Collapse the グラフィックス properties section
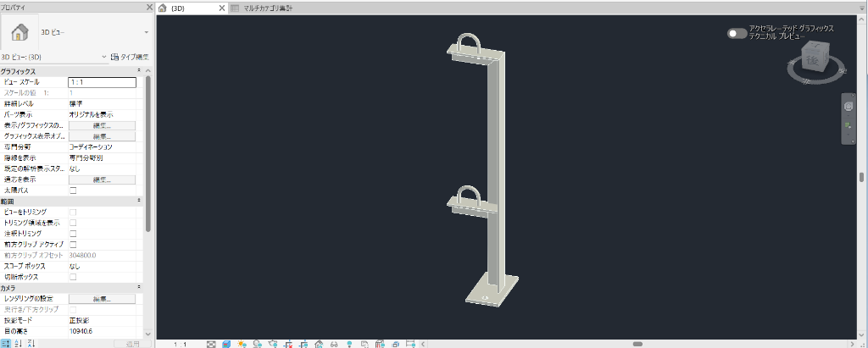Image resolution: width=868 pixels, height=348 pixels. (139, 71)
